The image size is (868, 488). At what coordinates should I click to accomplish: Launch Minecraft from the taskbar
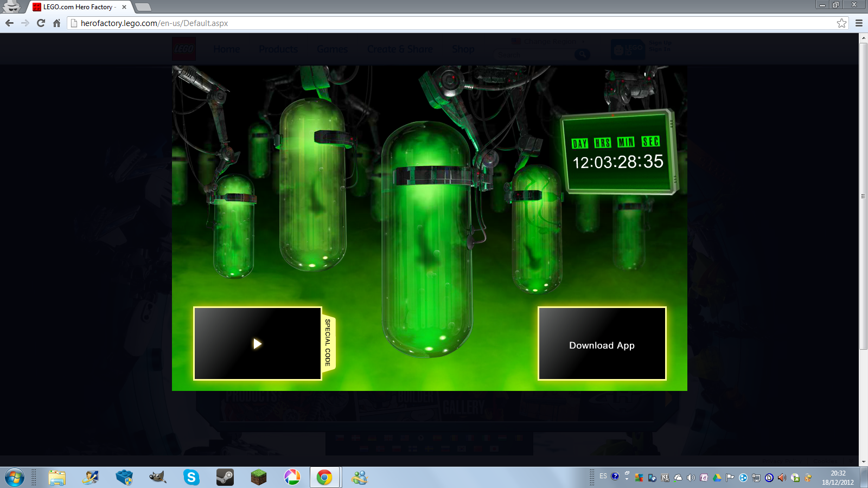click(x=259, y=478)
